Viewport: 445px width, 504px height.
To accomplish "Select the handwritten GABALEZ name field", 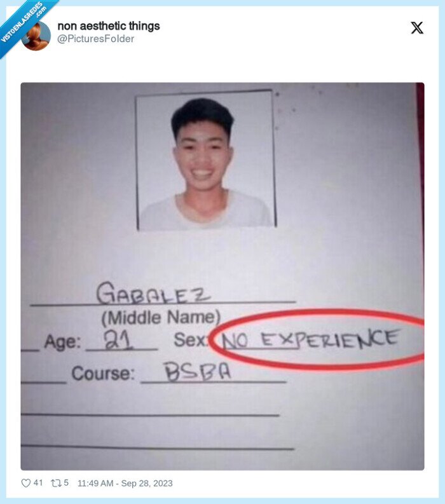I will [163, 294].
